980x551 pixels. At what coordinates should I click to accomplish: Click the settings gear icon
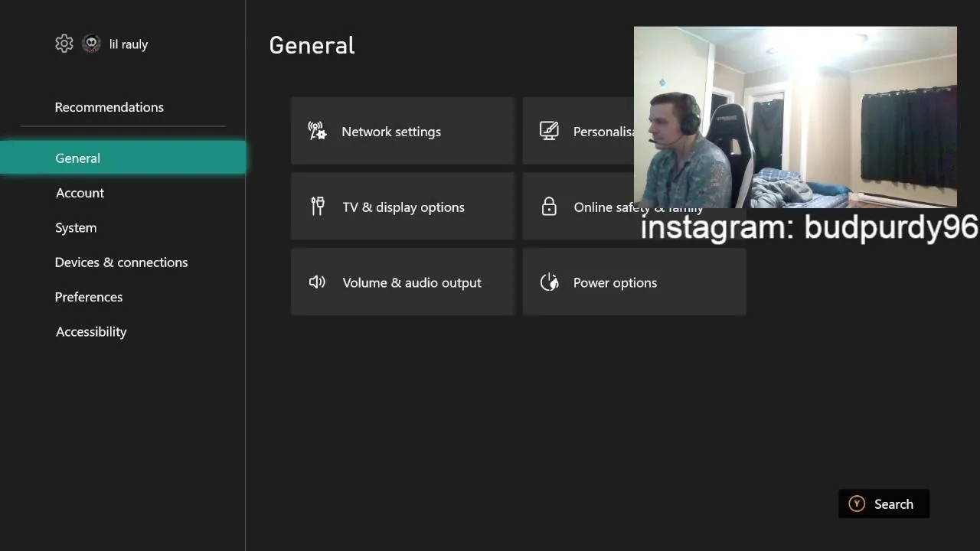coord(64,44)
